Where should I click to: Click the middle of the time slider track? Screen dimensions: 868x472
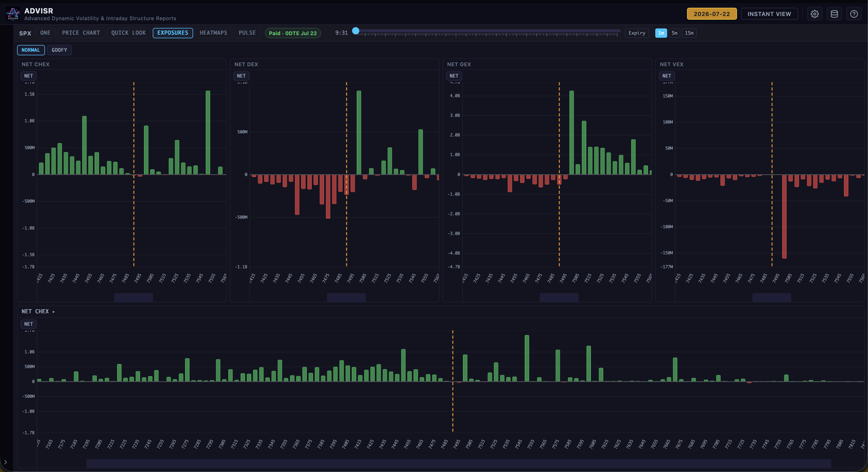pyautogui.click(x=488, y=31)
